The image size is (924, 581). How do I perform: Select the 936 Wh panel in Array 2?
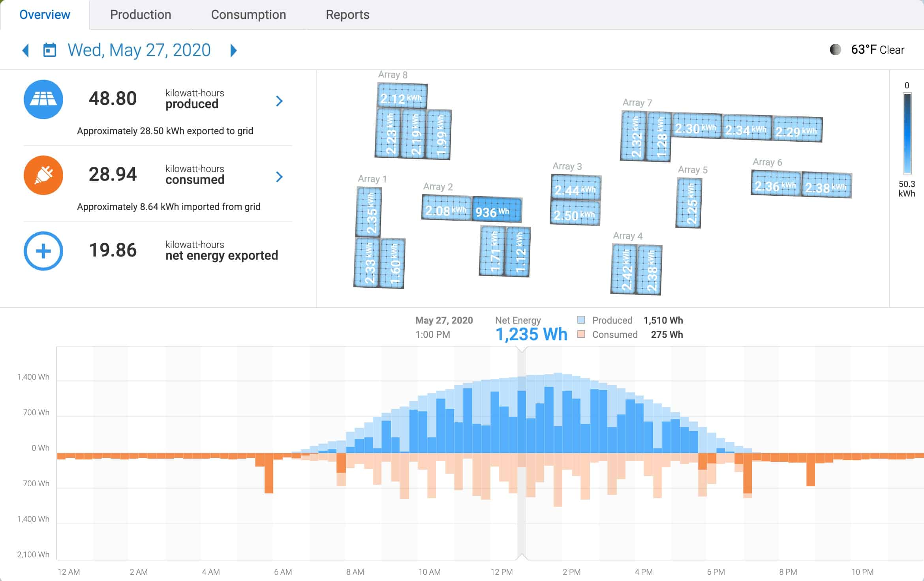click(x=497, y=210)
